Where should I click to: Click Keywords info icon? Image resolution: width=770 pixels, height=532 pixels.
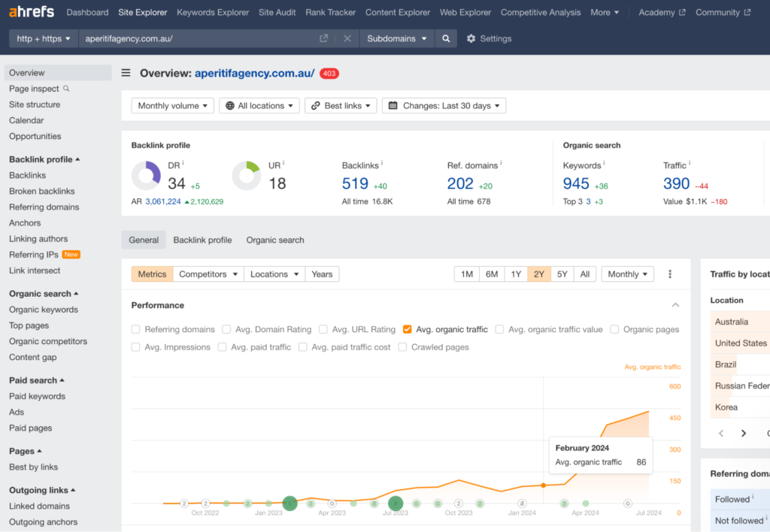coord(604,163)
